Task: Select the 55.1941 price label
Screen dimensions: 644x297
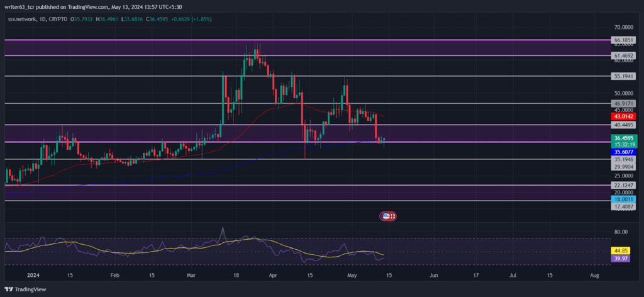Action: pyautogui.click(x=625, y=76)
